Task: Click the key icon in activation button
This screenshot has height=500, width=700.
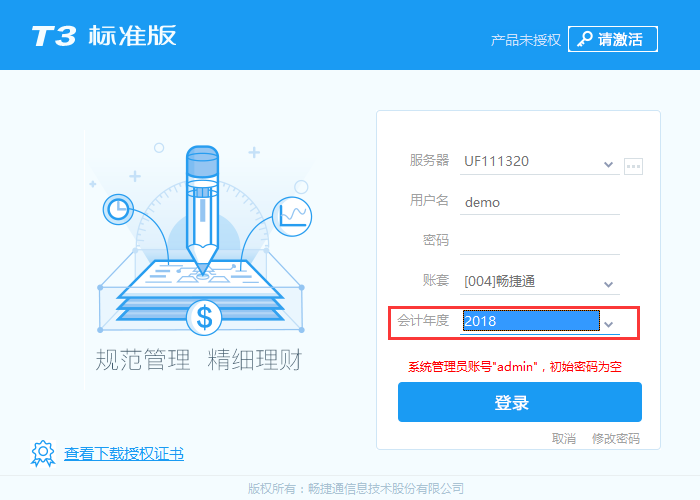Action: click(x=584, y=39)
